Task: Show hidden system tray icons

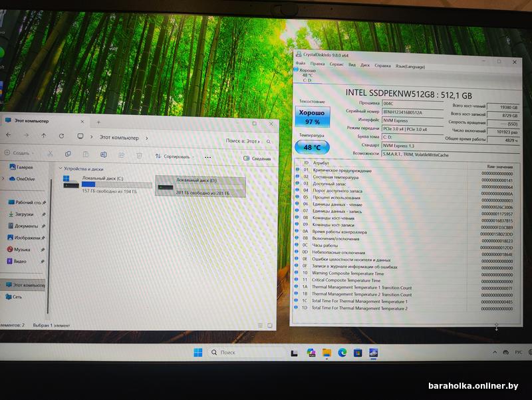Action: tap(495, 353)
